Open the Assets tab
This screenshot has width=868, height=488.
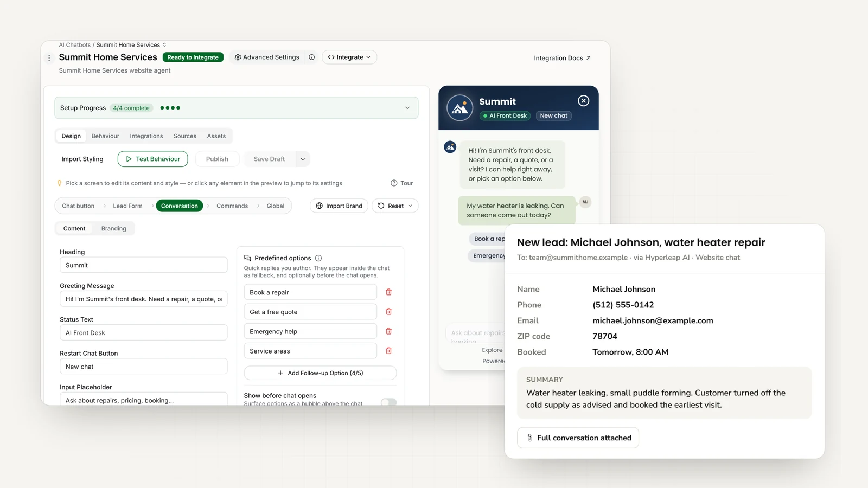pyautogui.click(x=216, y=136)
